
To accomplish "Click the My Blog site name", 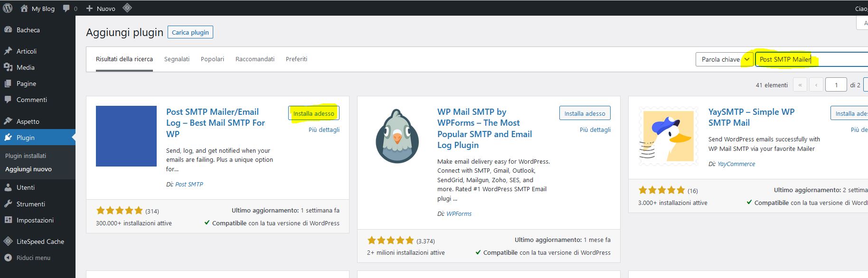I will [43, 9].
